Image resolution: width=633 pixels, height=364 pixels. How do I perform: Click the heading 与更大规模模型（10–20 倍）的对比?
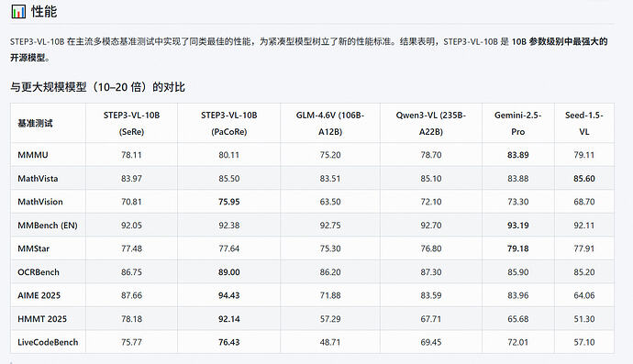coord(97,87)
